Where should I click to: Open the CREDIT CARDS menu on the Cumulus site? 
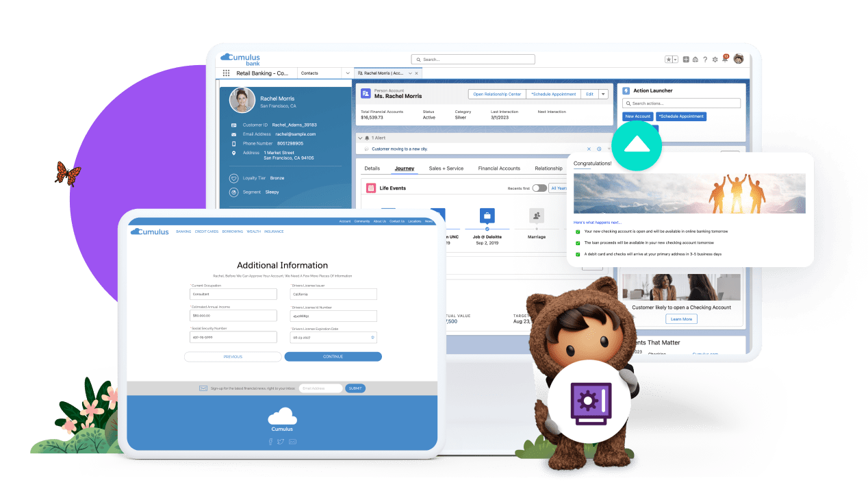(207, 231)
